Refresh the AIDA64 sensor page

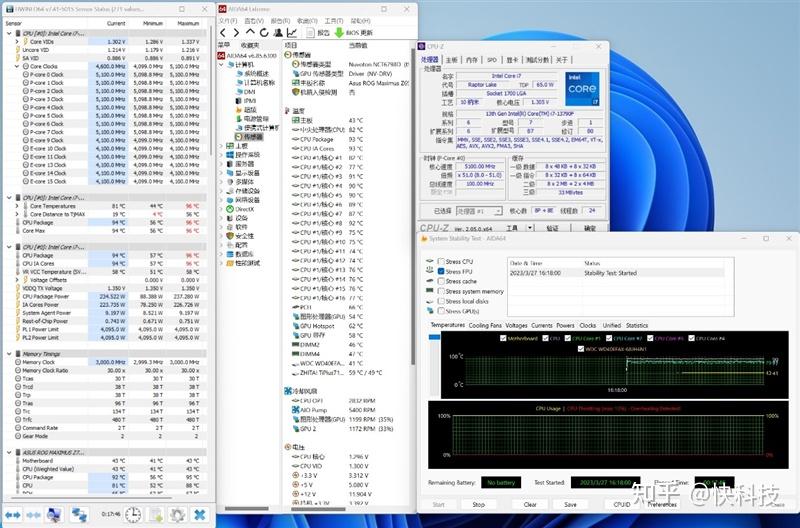(264, 33)
